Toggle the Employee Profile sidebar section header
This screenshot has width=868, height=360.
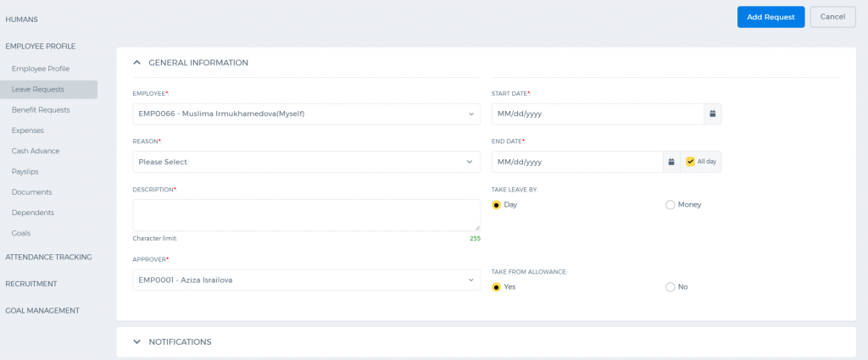click(x=41, y=47)
